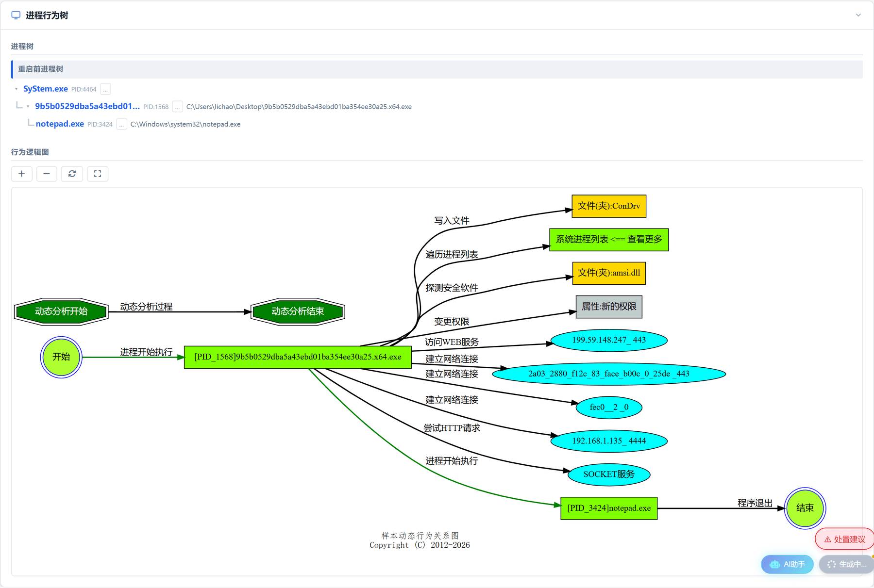Image resolution: width=874 pixels, height=588 pixels.
Task: Click the 动态分析开始 node
Action: pyautogui.click(x=61, y=311)
